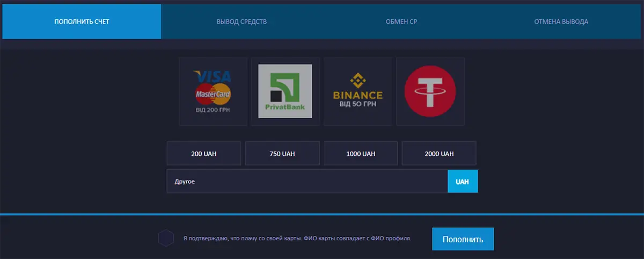644x259 pixels.
Task: Click the Пополнить submit button
Action: point(463,239)
